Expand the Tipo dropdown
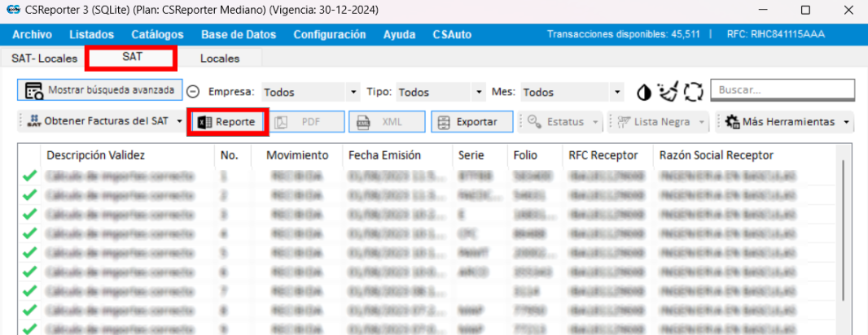The width and height of the screenshot is (868, 335). point(479,93)
